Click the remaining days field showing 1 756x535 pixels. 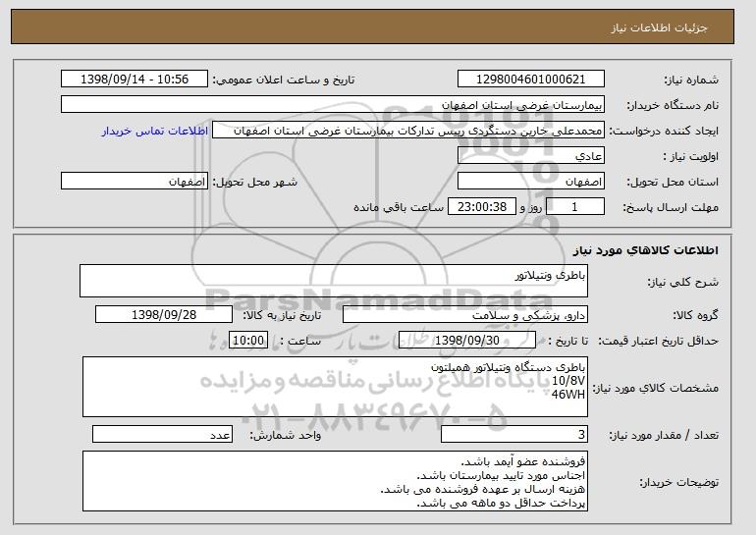574,207
